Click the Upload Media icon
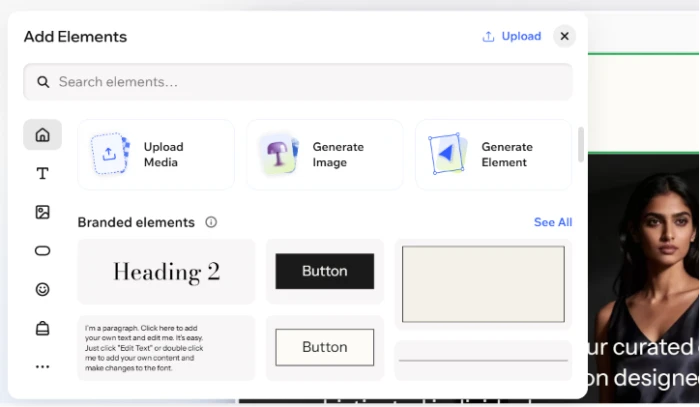This screenshot has width=700, height=407. pos(110,154)
